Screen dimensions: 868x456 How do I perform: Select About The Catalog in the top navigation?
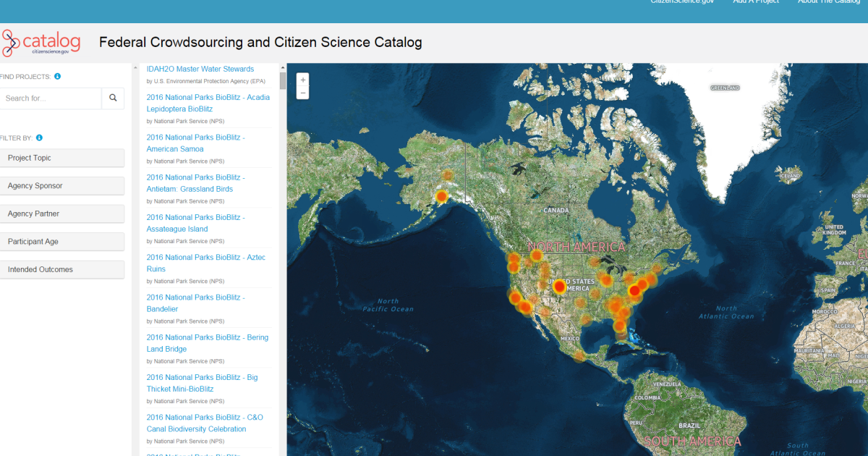click(x=829, y=2)
